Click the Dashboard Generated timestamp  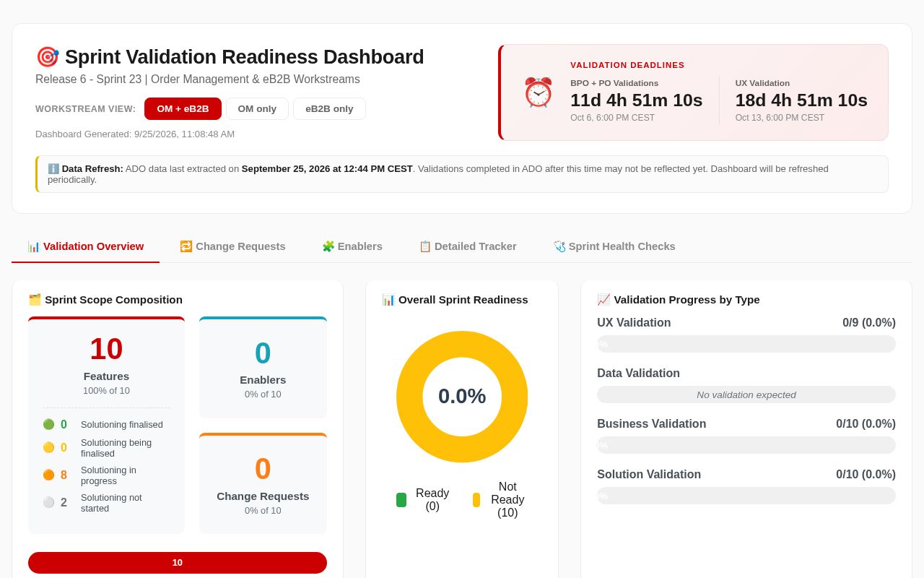(x=135, y=134)
